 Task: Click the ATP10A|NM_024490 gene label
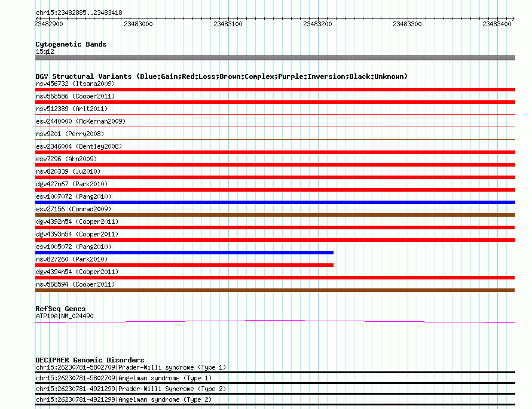[x=65, y=316]
